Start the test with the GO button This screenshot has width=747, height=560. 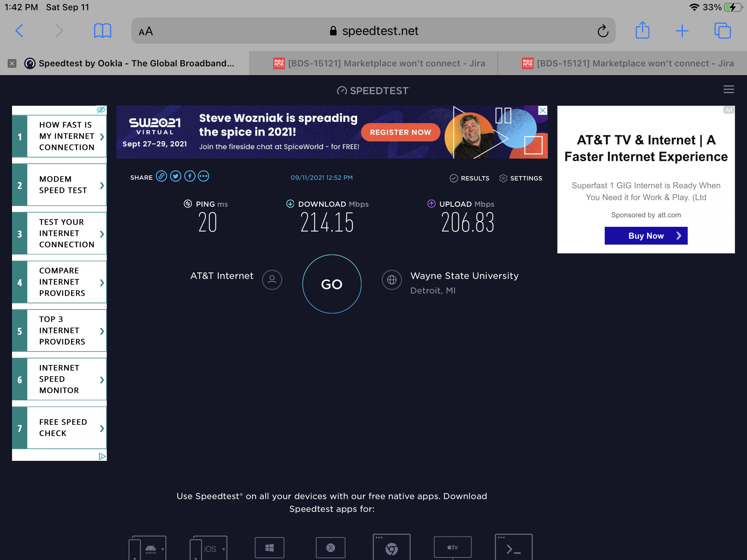[332, 284]
